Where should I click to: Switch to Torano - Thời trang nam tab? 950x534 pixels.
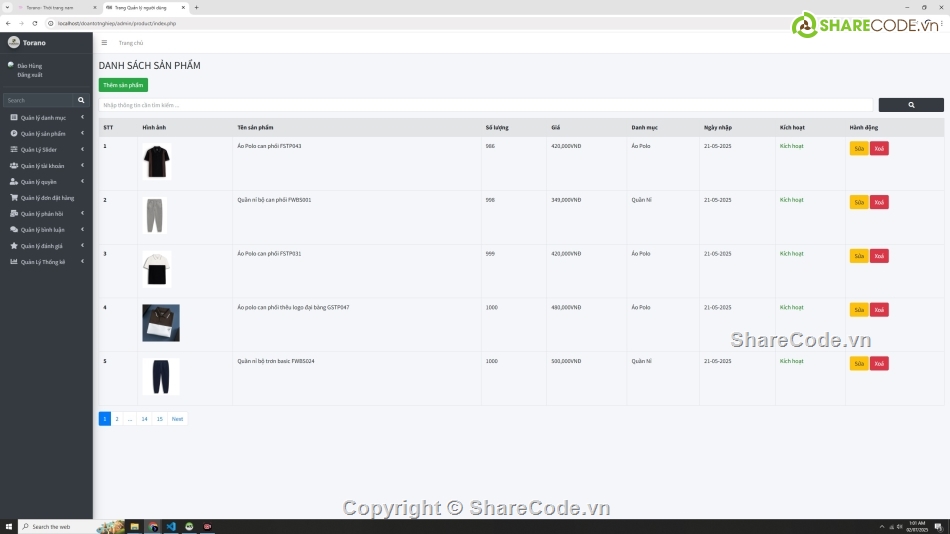pos(56,7)
